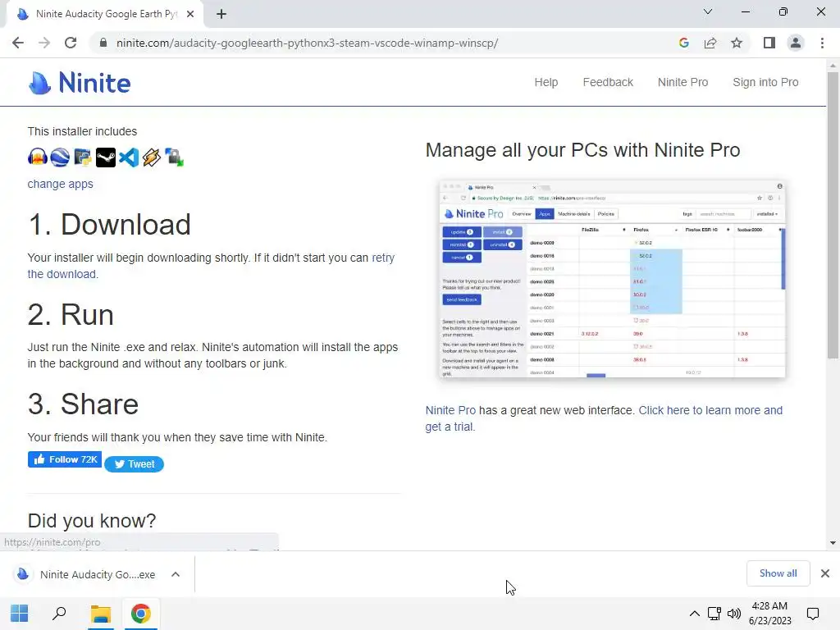Click the Ninite logo in the page header
Screen dimensions: 840x630
(x=80, y=83)
